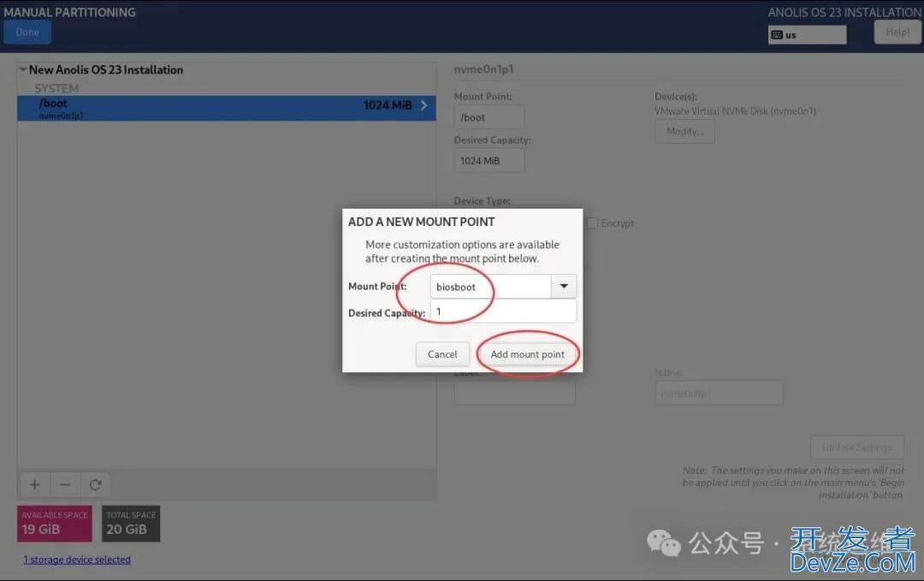The height and width of the screenshot is (581, 924).
Task: Click the plus icon to add a mount point
Action: point(35,485)
